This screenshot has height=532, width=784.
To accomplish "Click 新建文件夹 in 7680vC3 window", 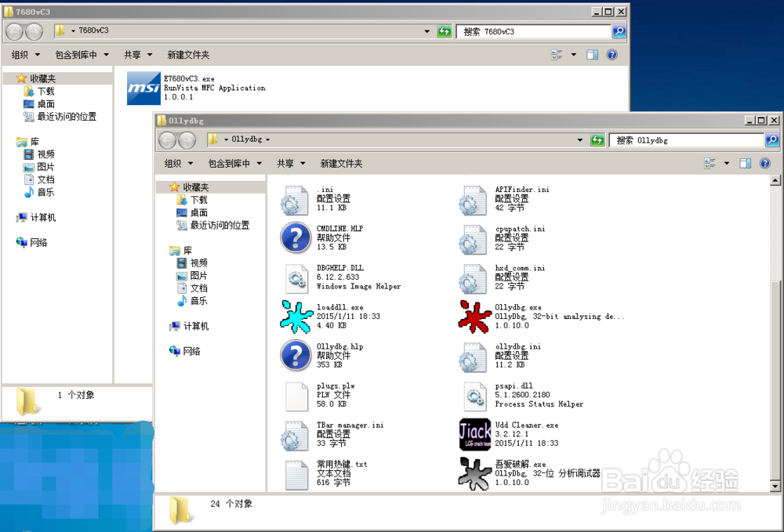I will click(x=188, y=55).
